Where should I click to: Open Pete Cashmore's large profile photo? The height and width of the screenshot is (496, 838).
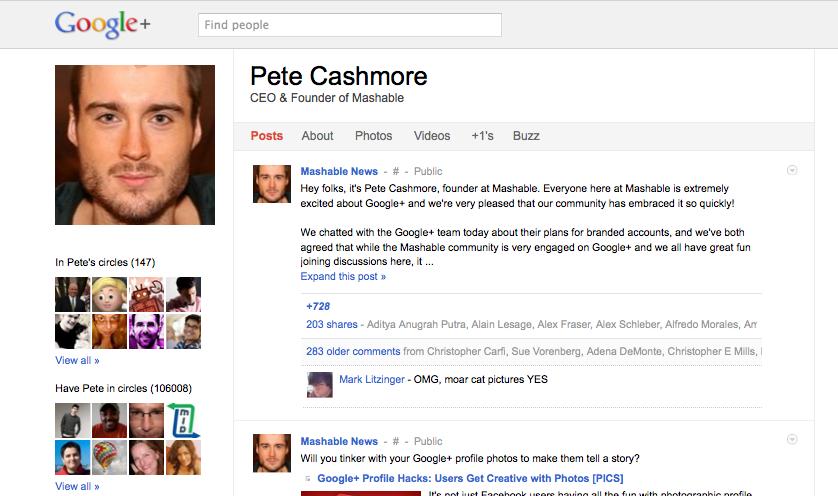point(135,145)
